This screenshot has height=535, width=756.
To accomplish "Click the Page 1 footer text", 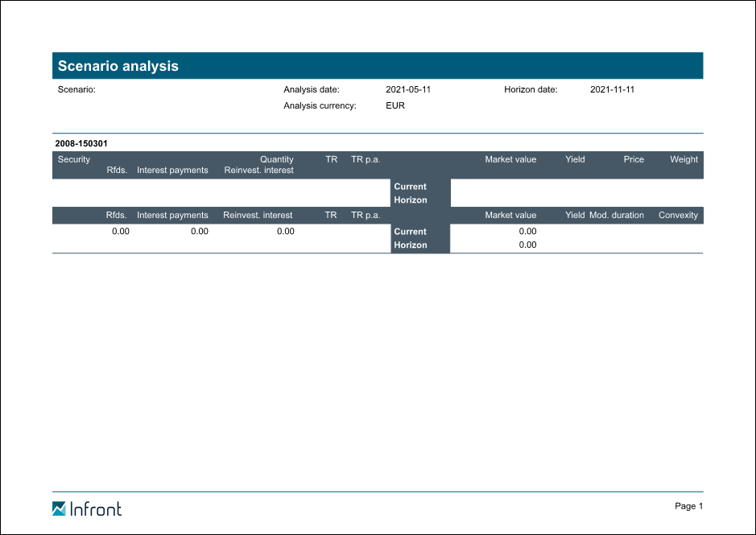I will point(688,506).
